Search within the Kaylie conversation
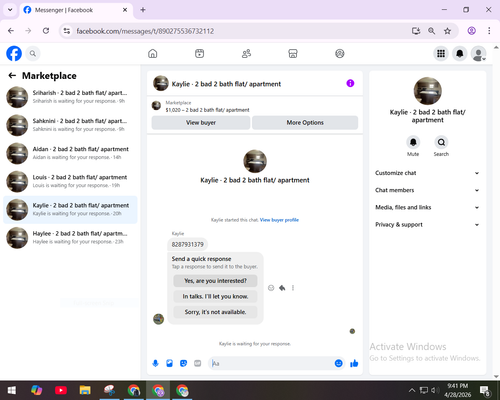 click(x=441, y=142)
